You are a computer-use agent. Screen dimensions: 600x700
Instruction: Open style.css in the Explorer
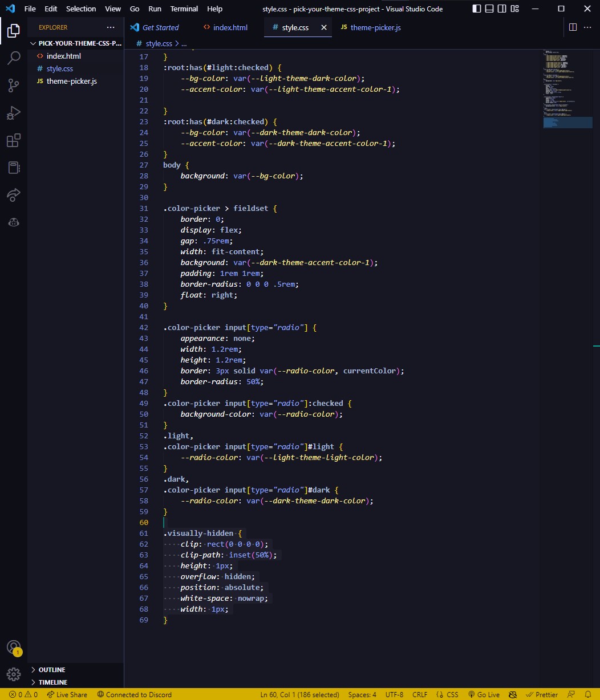click(x=76, y=68)
